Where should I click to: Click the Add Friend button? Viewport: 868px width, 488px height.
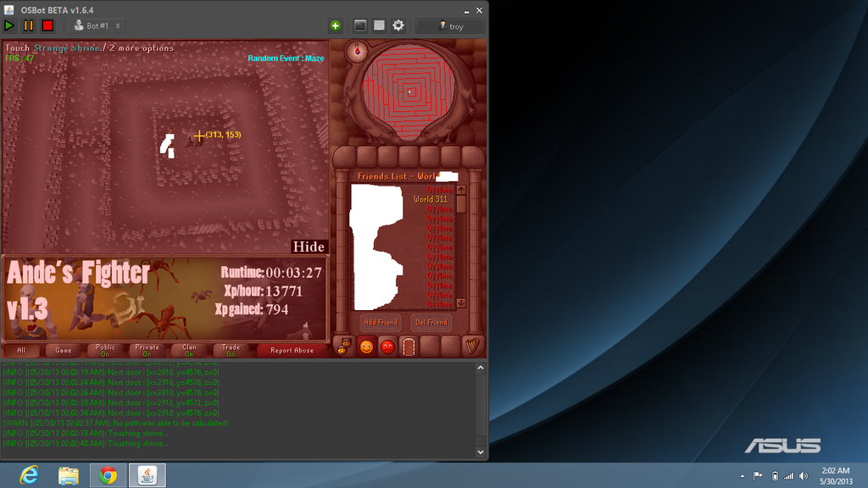click(381, 323)
